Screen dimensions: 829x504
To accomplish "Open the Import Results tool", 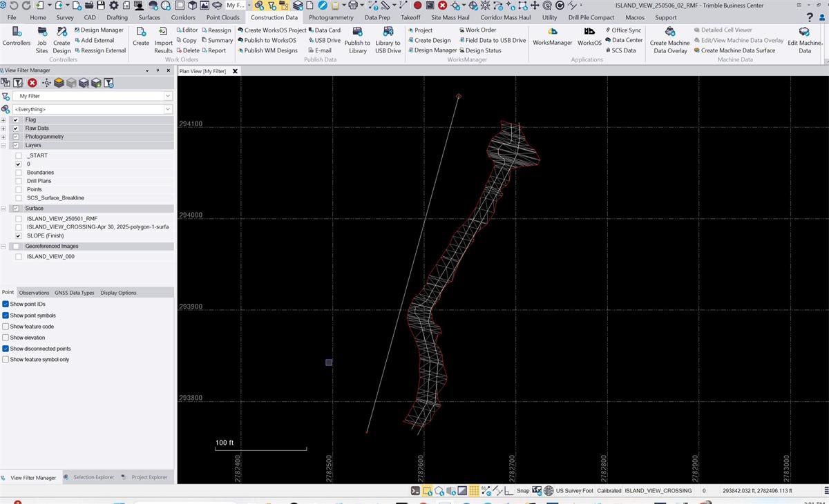I will pos(163,40).
